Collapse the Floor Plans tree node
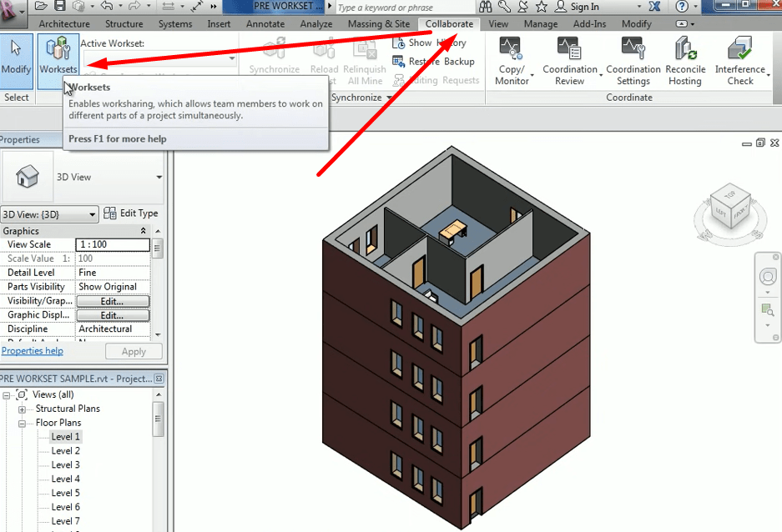This screenshot has height=532, width=782. point(23,422)
